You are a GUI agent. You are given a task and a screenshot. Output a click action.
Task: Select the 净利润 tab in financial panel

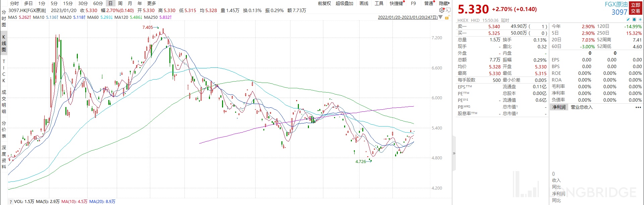(559, 107)
